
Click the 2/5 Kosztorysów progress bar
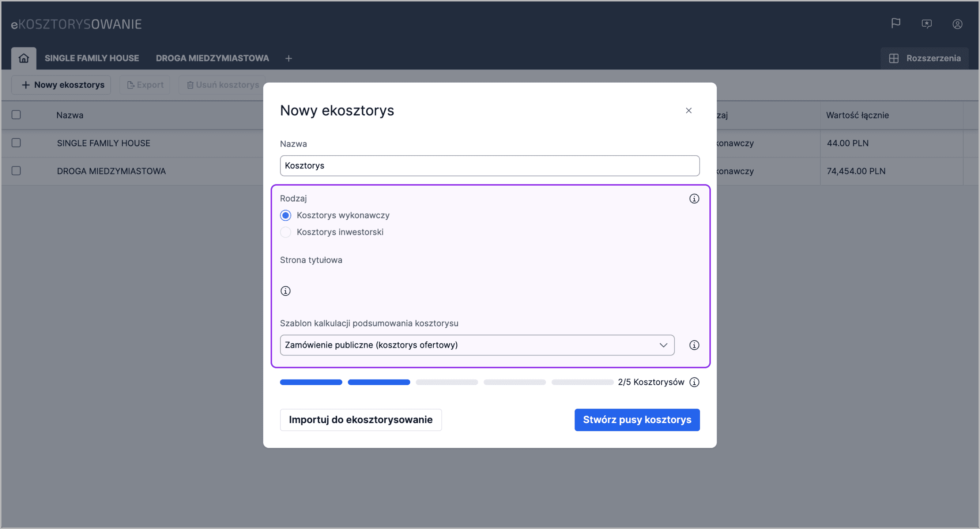(446, 382)
